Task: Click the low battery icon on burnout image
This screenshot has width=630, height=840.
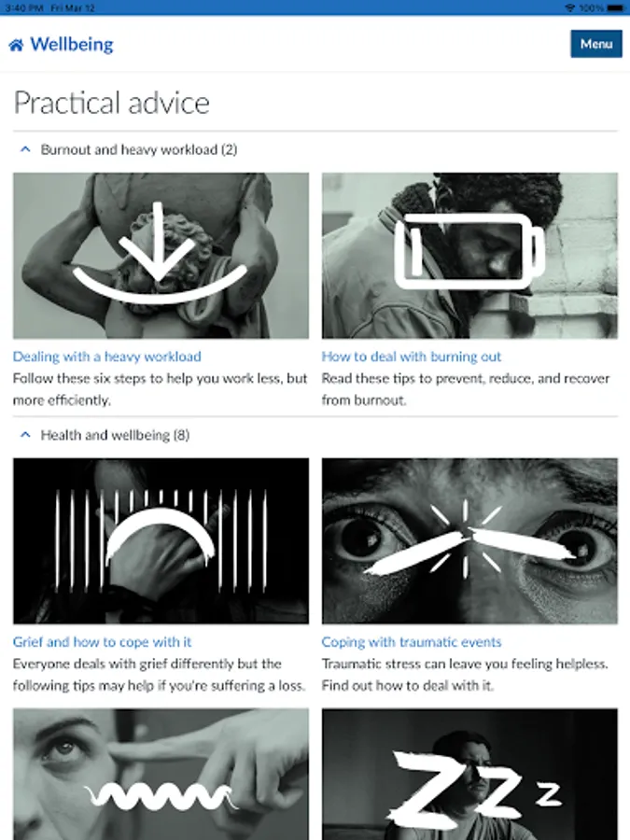Action: 469,251
